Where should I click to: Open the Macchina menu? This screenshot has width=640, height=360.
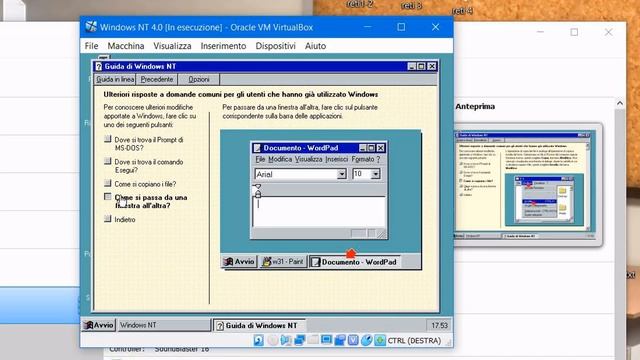[126, 46]
